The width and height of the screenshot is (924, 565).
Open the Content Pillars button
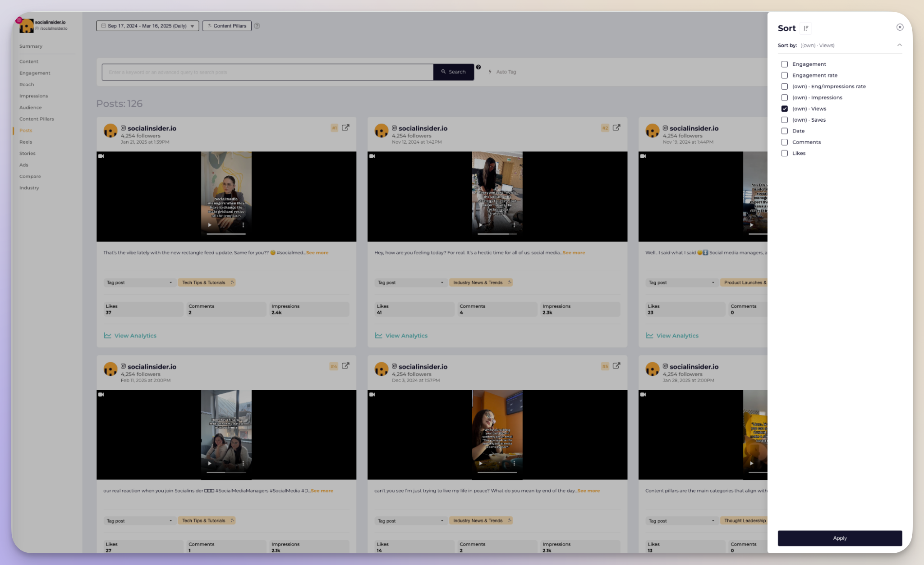pyautogui.click(x=227, y=26)
